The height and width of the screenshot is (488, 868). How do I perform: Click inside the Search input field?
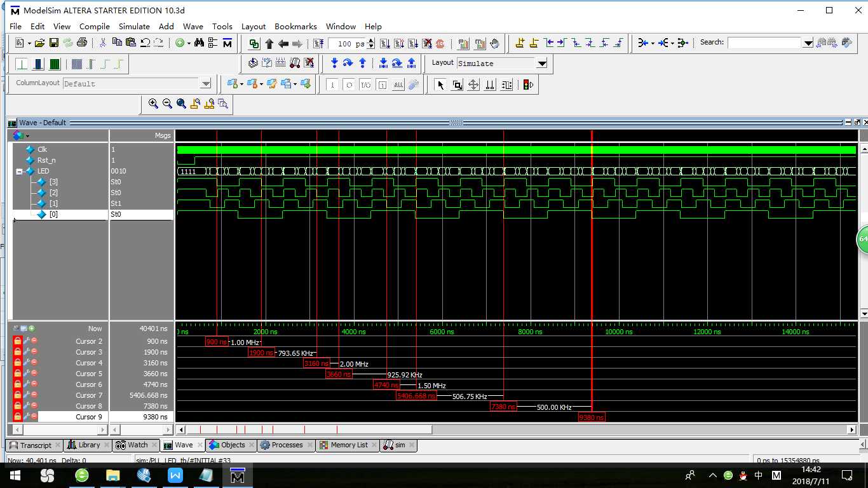pyautogui.click(x=764, y=43)
